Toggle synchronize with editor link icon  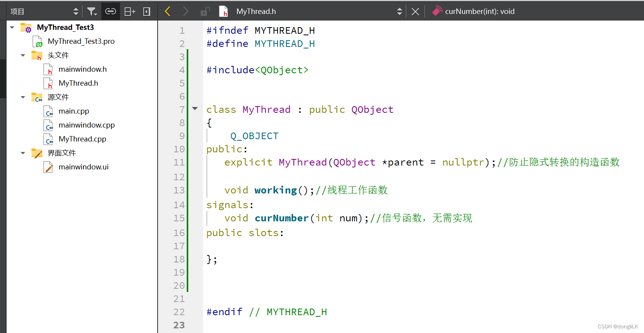coord(110,12)
